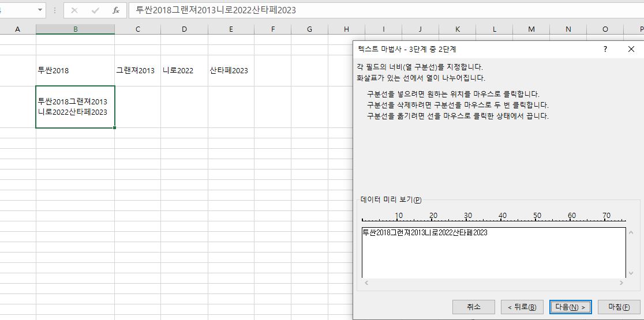Screen dimensions: 644x320
Task: Click ruler position 30 in data preview
Action: click(468, 216)
